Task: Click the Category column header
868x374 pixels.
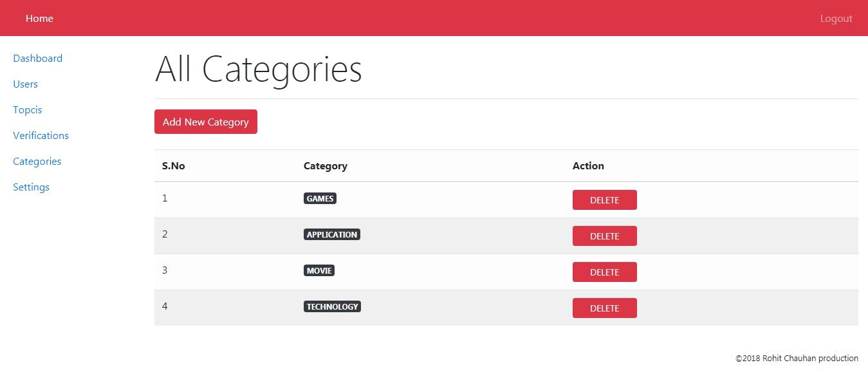Action: [x=325, y=165]
